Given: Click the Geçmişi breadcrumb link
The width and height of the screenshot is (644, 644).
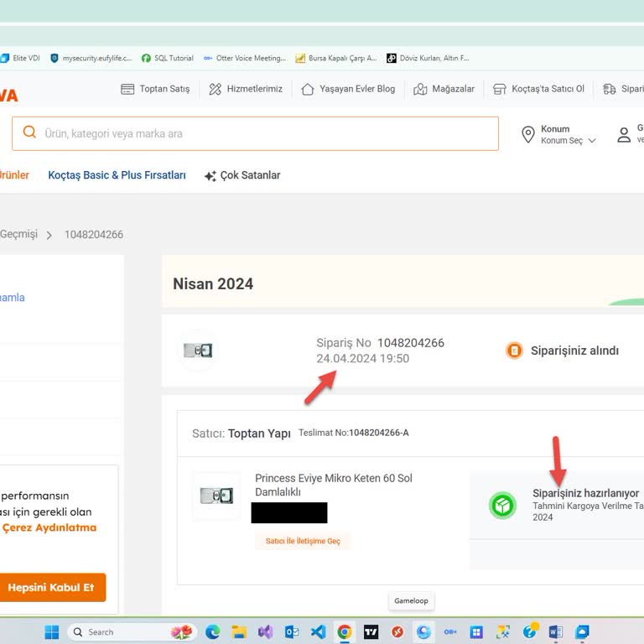Looking at the screenshot, I should pos(19,234).
